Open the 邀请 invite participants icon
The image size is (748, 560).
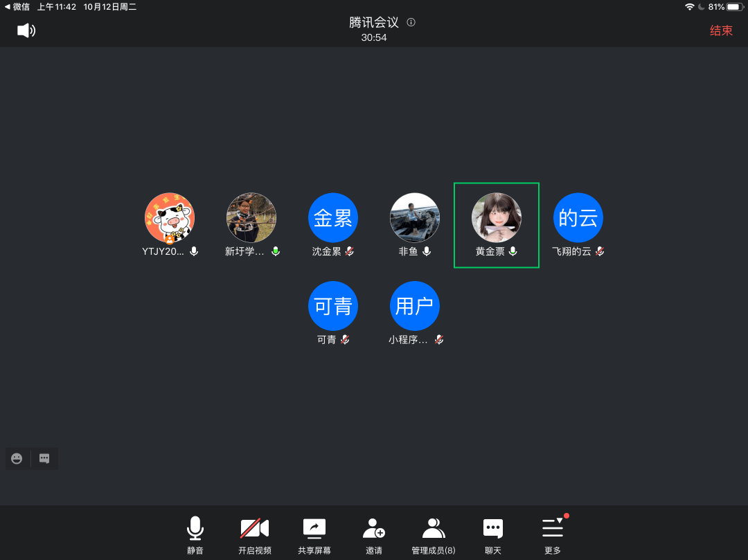click(x=374, y=536)
